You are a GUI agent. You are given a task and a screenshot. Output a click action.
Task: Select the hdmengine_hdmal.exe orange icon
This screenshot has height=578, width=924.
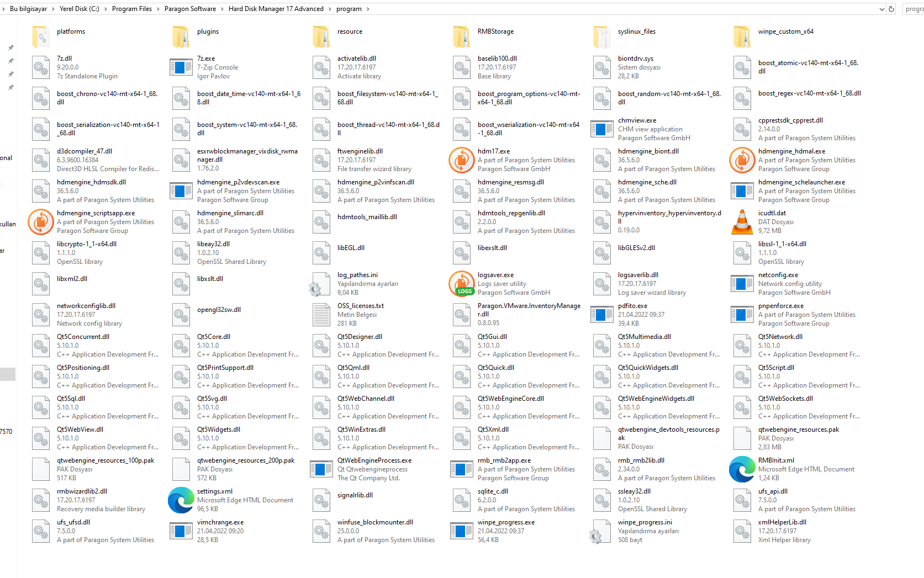pyautogui.click(x=742, y=160)
